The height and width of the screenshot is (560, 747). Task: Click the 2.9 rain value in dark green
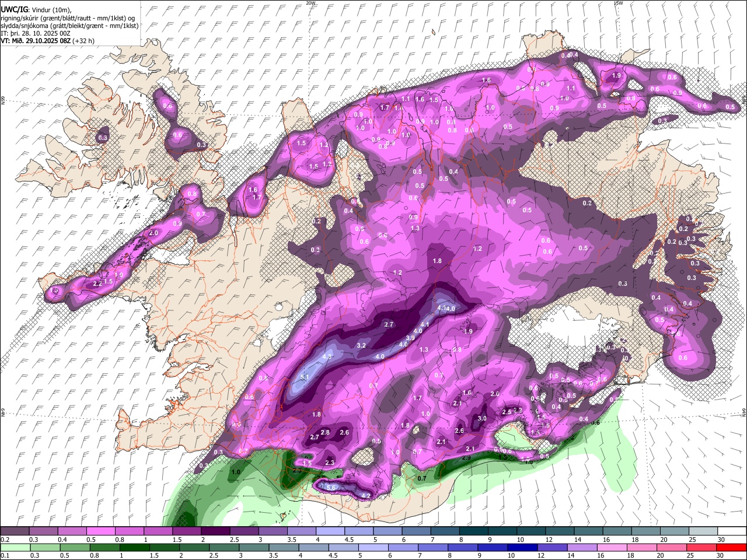pos(466,457)
